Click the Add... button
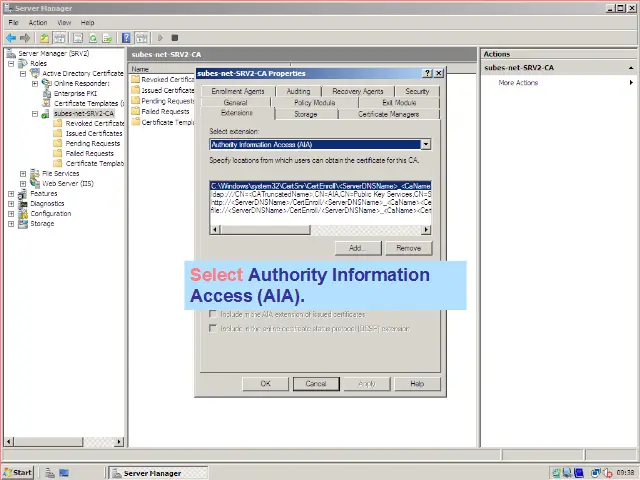The height and width of the screenshot is (480, 640). [357, 247]
